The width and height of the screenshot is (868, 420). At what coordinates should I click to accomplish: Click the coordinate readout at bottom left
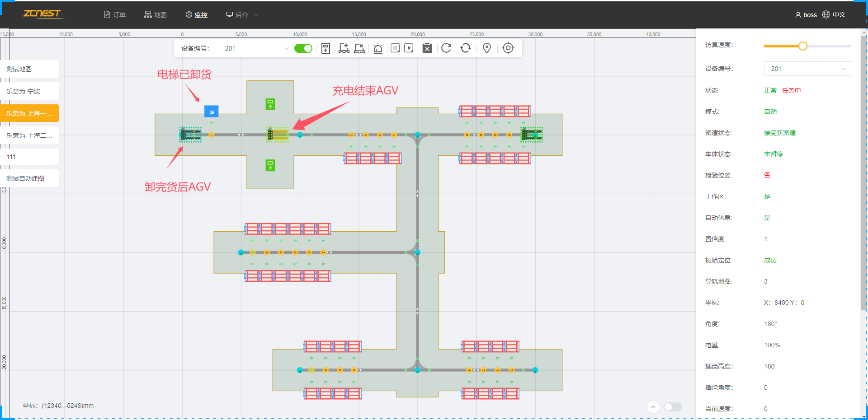pyautogui.click(x=58, y=406)
